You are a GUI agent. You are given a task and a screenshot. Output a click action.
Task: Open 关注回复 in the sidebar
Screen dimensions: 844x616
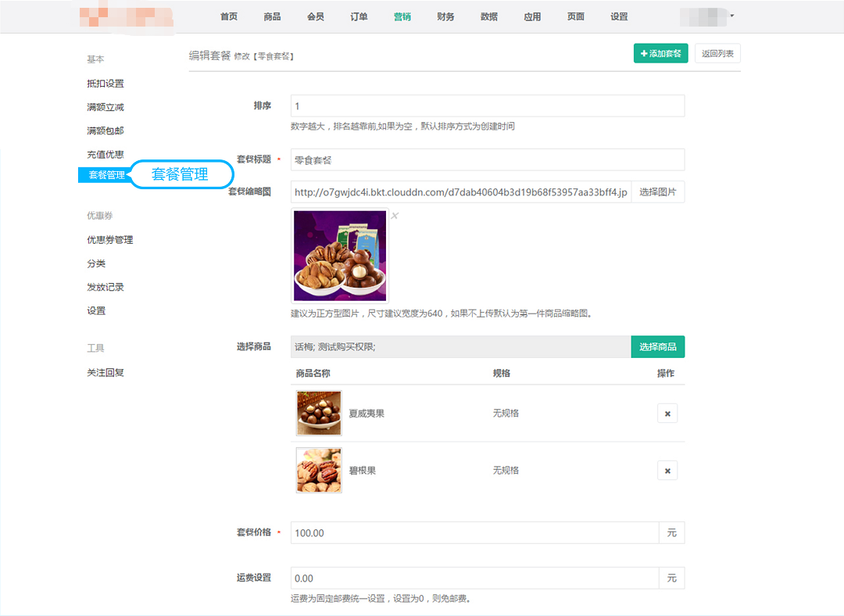pos(105,373)
